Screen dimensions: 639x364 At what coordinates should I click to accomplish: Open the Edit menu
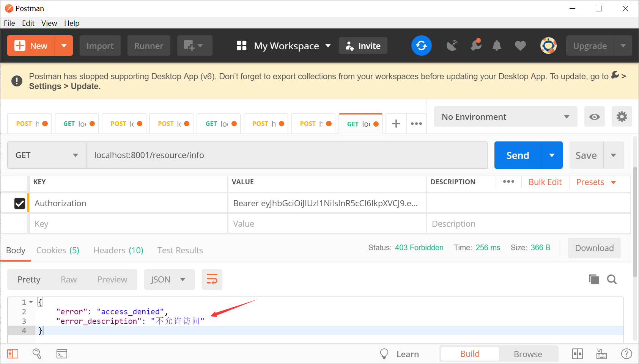(28, 23)
